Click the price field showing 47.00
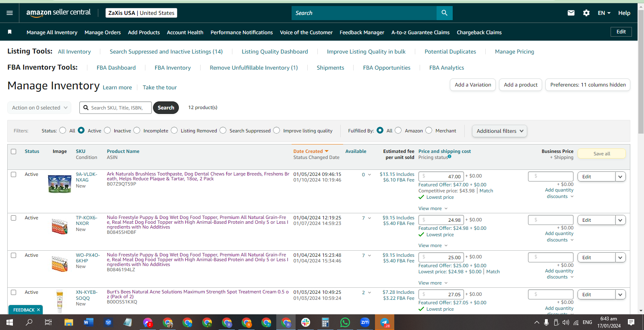The width and height of the screenshot is (644, 330). tap(441, 176)
